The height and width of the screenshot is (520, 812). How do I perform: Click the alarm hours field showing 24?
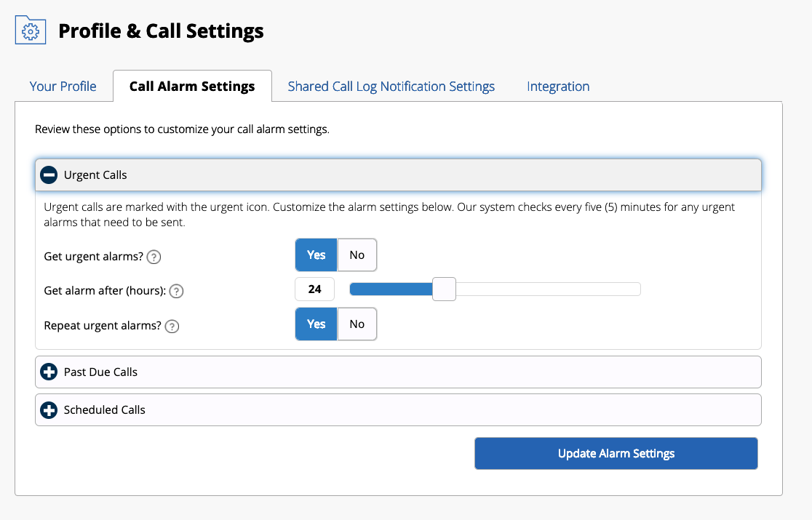point(314,289)
